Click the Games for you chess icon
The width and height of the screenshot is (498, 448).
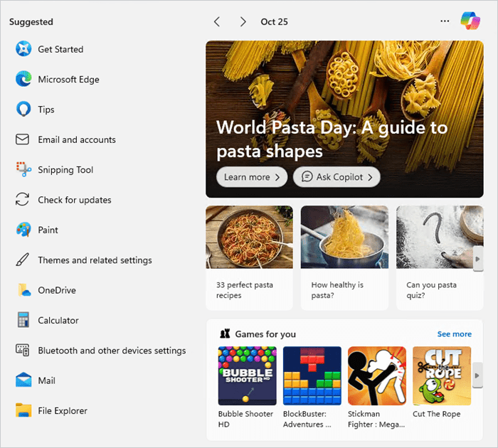225,334
